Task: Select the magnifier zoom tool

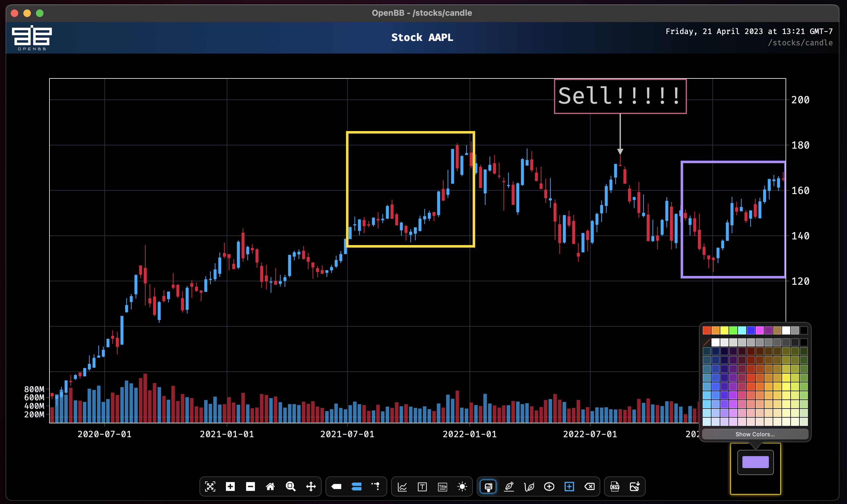Action: click(291, 486)
